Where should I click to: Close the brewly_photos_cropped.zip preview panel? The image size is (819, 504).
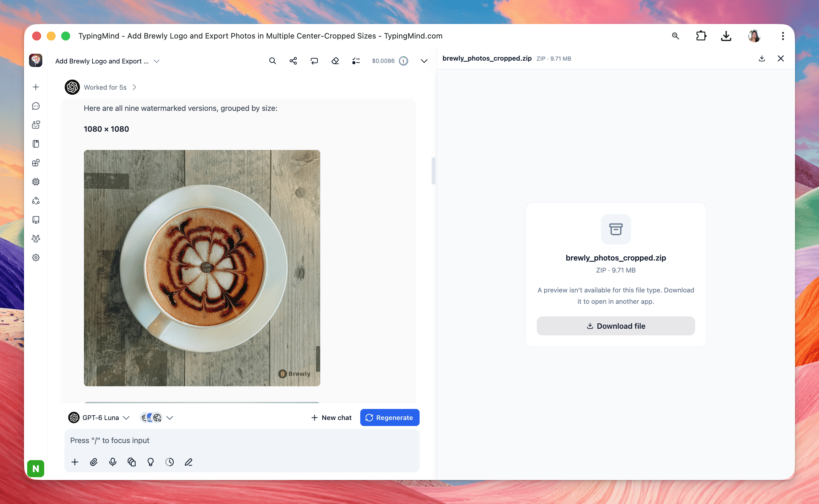[x=780, y=58]
